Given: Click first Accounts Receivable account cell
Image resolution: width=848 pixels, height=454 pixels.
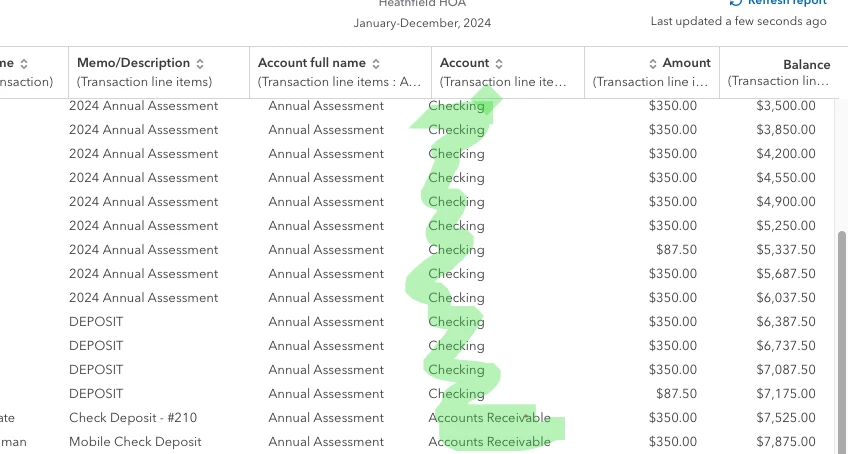Looking at the screenshot, I should pyautogui.click(x=489, y=418).
